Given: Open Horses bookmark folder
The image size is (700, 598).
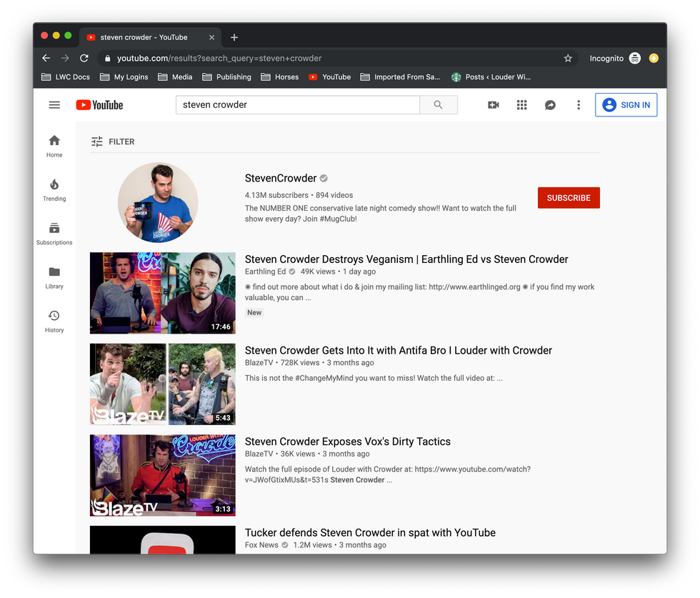Looking at the screenshot, I should (279, 77).
